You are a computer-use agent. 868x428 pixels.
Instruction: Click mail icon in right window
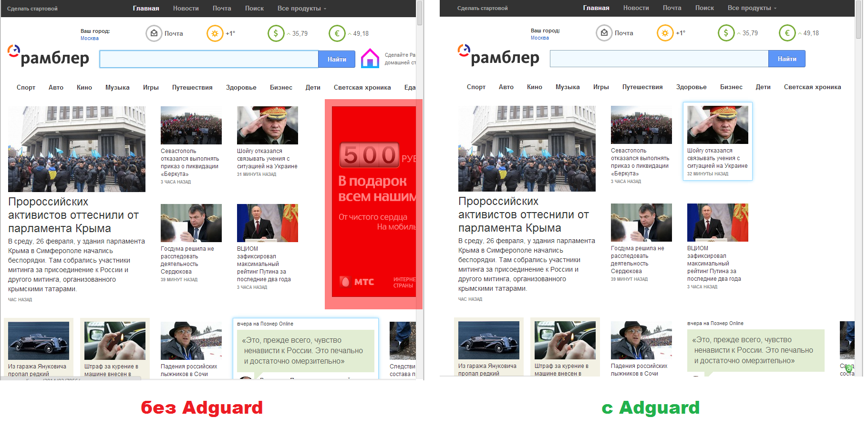(604, 33)
